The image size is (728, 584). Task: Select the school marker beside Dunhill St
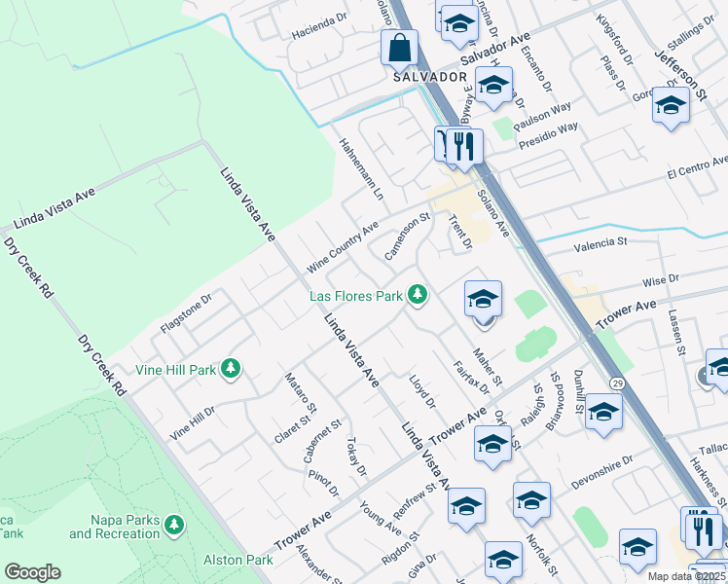(x=603, y=415)
